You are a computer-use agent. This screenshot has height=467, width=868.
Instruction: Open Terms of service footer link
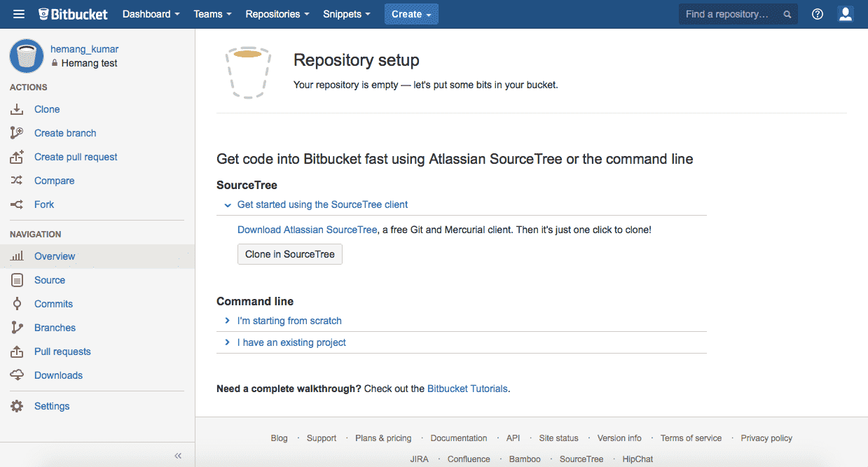point(691,438)
